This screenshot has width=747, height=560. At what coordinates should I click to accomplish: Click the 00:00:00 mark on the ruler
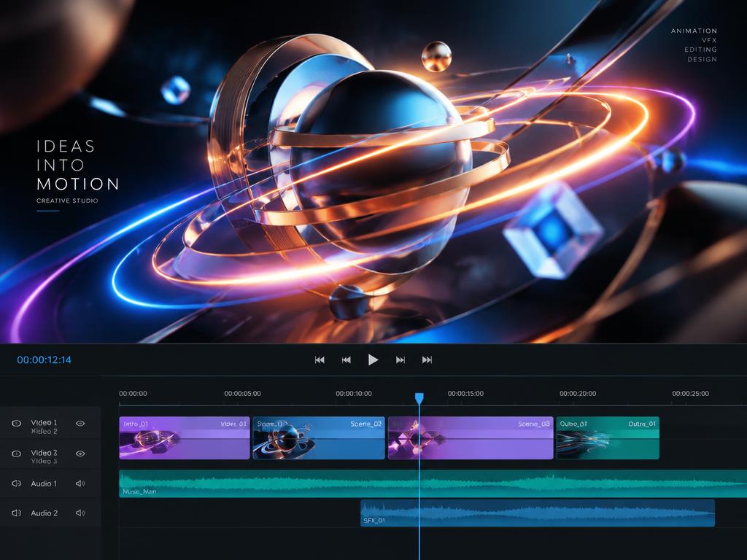click(133, 393)
